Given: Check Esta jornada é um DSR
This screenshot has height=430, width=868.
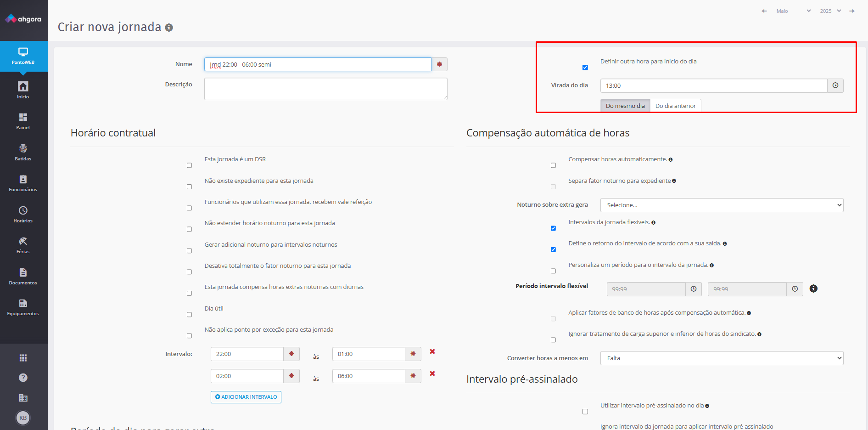Looking at the screenshot, I should click(x=189, y=165).
